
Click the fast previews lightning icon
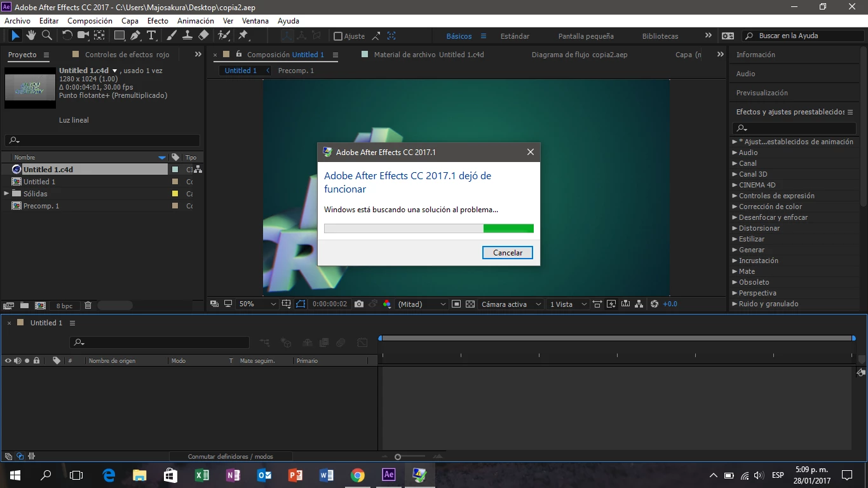611,304
